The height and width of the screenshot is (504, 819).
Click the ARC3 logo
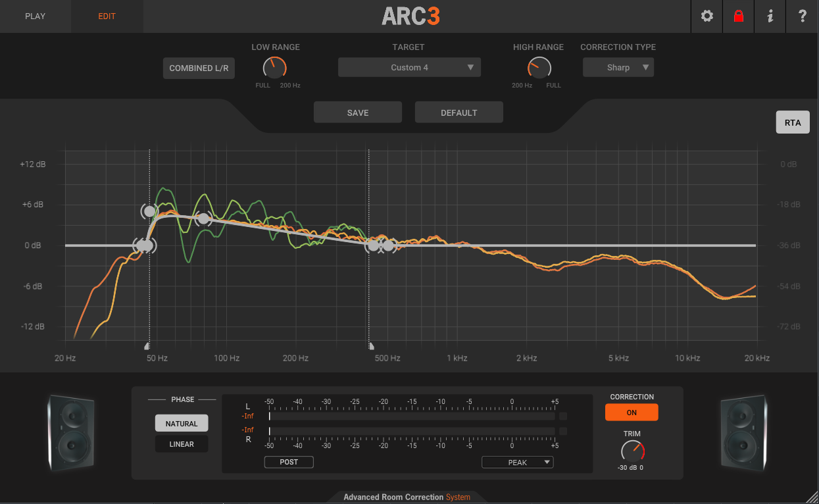pyautogui.click(x=410, y=16)
